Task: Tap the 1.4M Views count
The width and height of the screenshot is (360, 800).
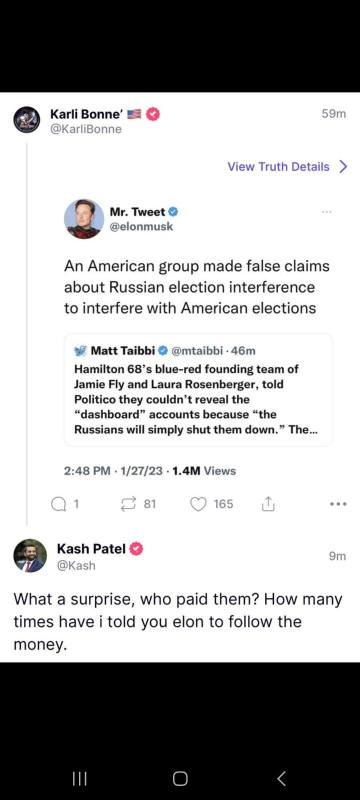Action: 204,471
